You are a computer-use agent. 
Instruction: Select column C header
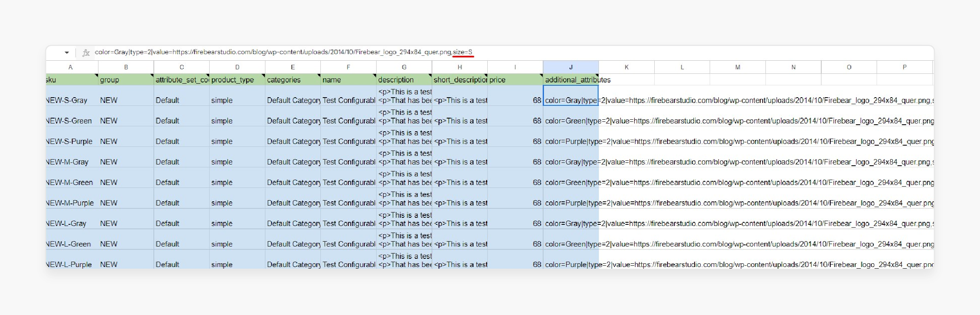pos(182,67)
